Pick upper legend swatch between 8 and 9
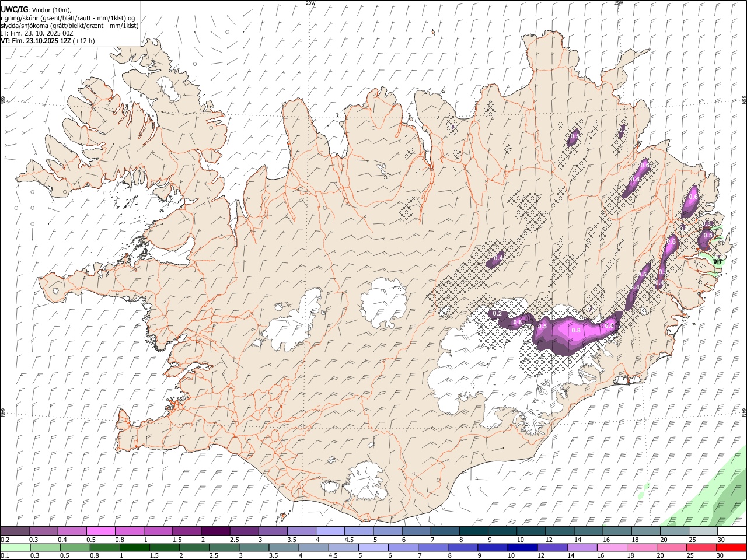747x560 pixels. pos(473,531)
